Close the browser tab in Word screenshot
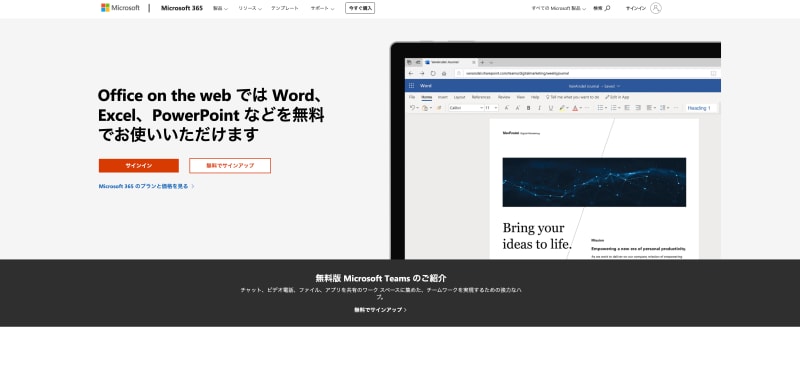 point(474,62)
